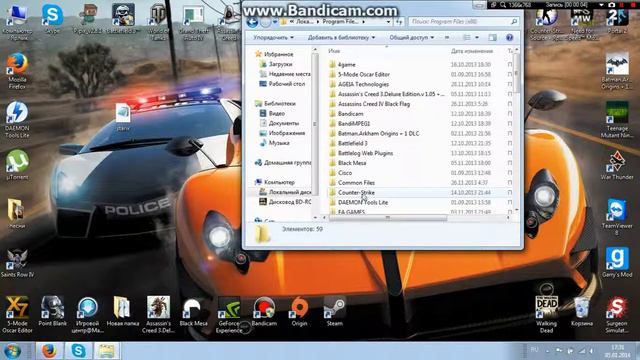Open the Упорядочить dropdown menu
Screen dimensions: 640x360
pyautogui.click(x=273, y=38)
